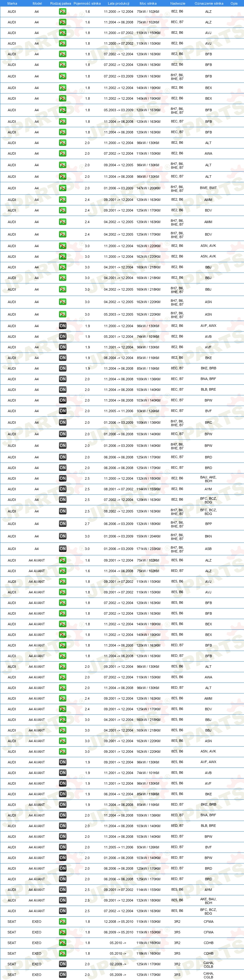Click diesel ON icon in A4 AVANT AYM row
Screen dimensions: 244x980
63,889
